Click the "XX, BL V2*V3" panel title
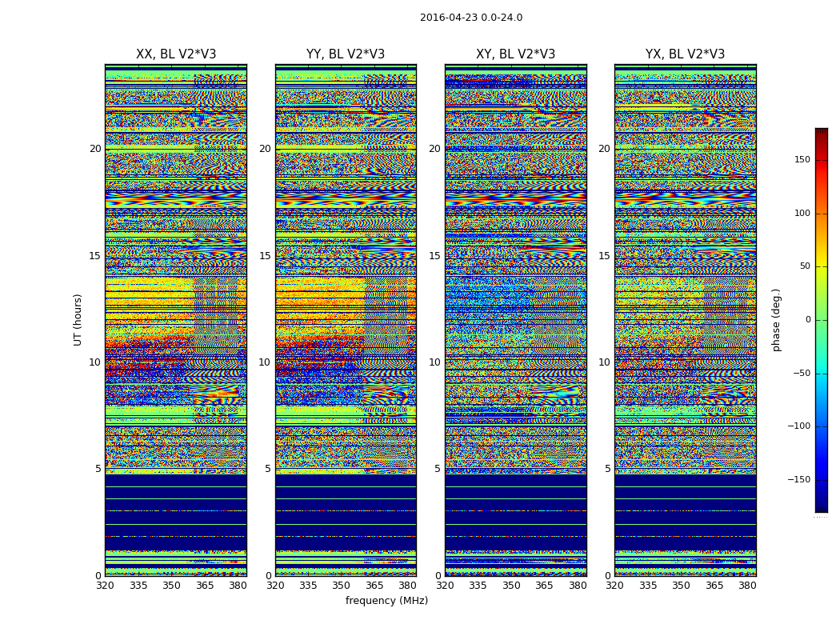The width and height of the screenshot is (840, 640). 176,54
